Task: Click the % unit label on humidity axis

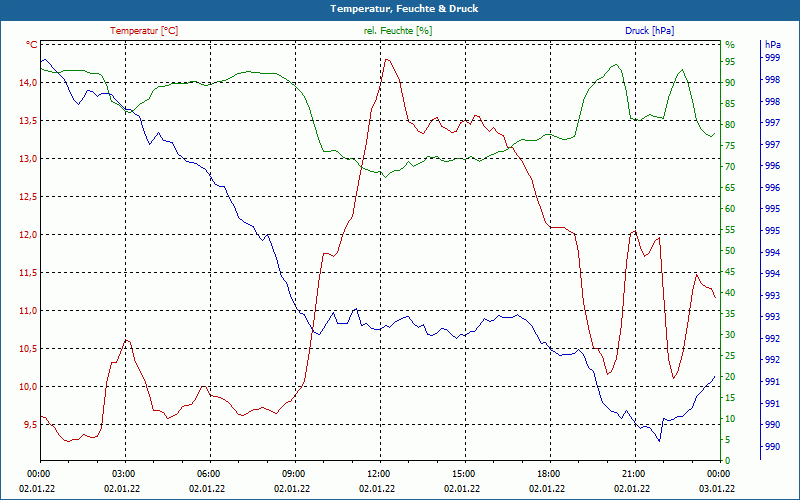Action: point(730,45)
